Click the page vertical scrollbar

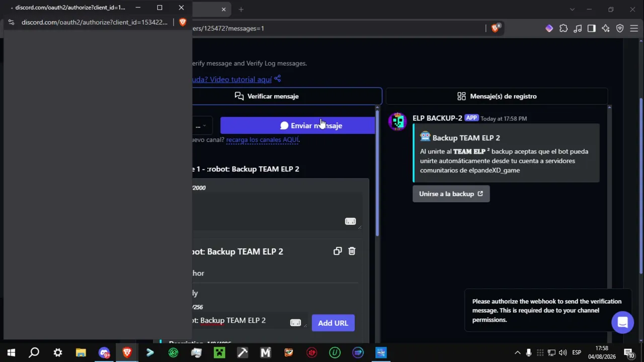coord(641,186)
